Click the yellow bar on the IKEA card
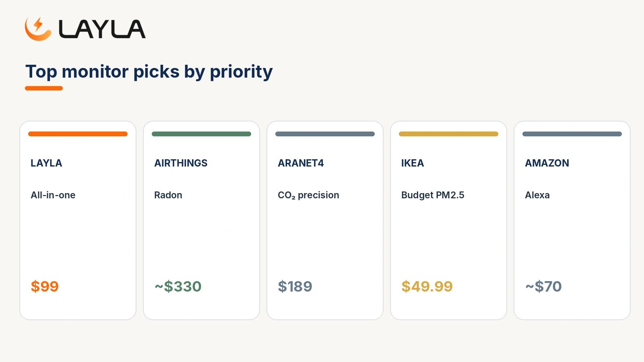Image resolution: width=644 pixels, height=362 pixels. 448,134
